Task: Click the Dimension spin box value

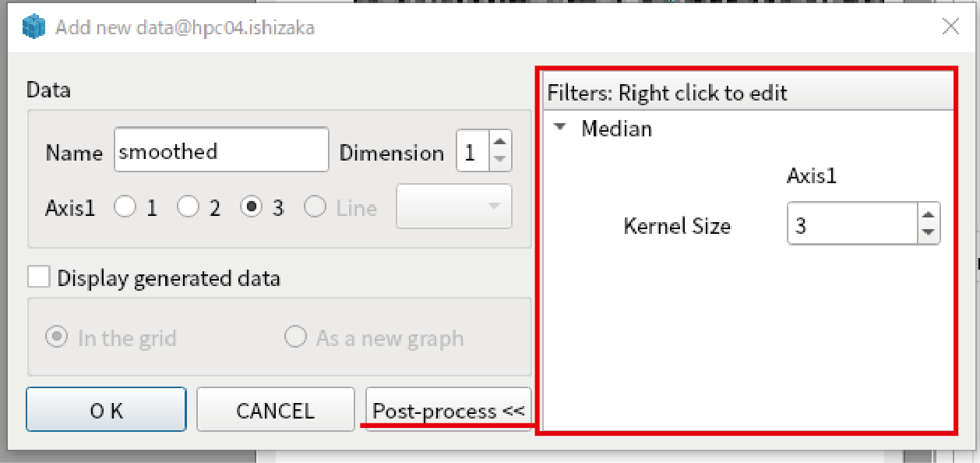Action: [473, 151]
